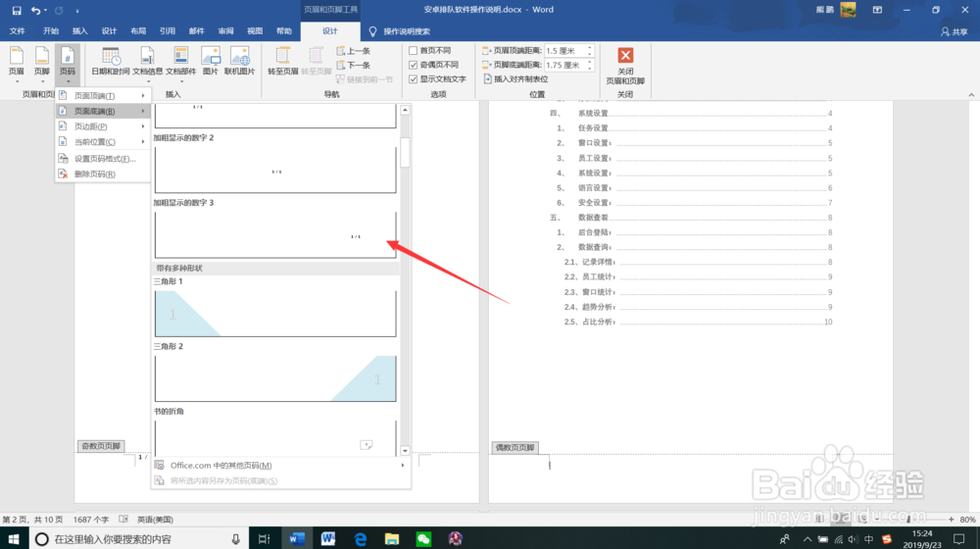Expand Office.com 中的其他页码 submenu
The image size is (980, 549).
click(280, 466)
